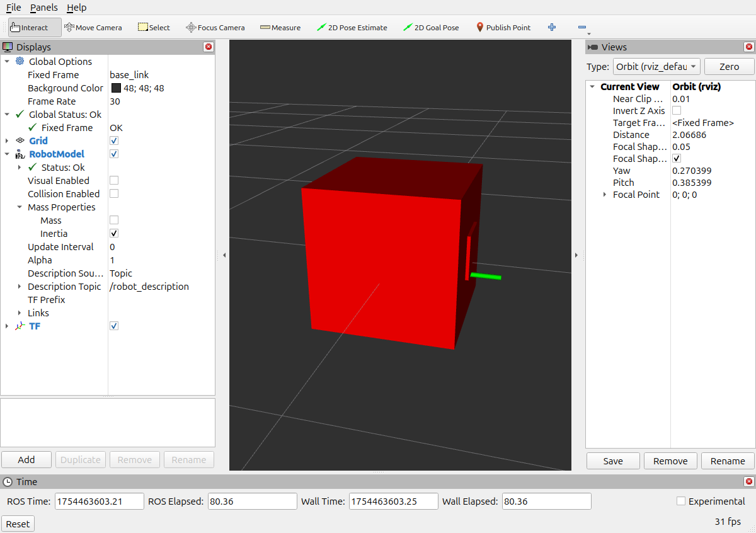Expand the Links tree item
This screenshot has width=756, height=533.
20,313
